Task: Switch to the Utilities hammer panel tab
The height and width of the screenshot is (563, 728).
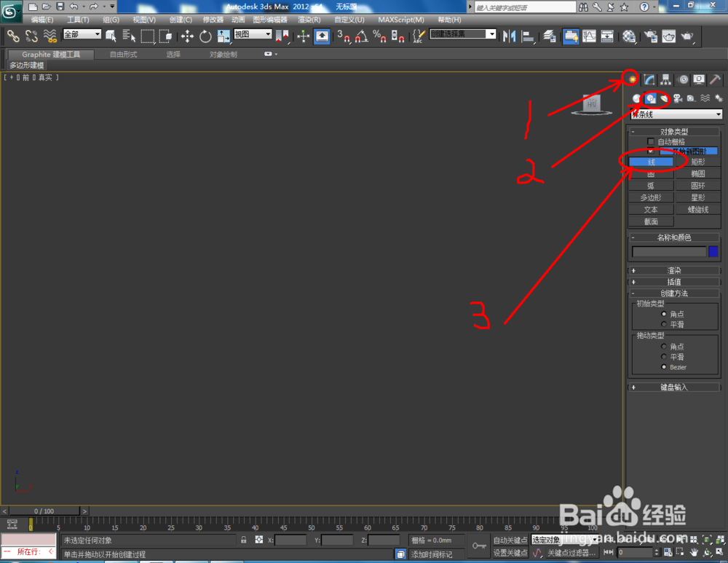Action: [716, 79]
